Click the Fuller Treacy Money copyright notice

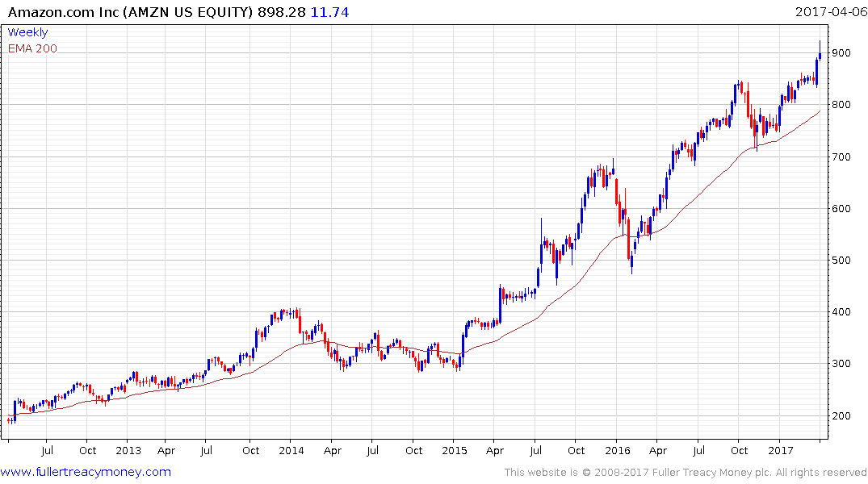[686, 473]
